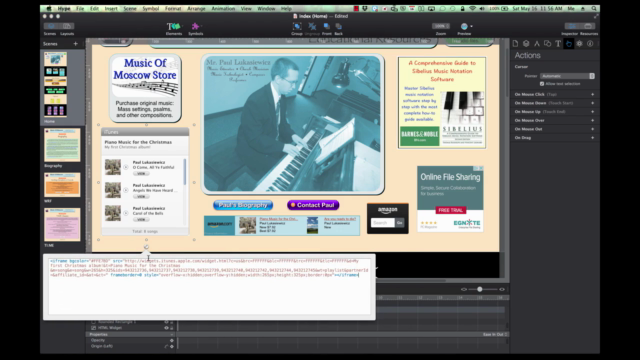Open the Element inspector tab icon
This screenshot has width=640, height=360.
tap(547, 44)
